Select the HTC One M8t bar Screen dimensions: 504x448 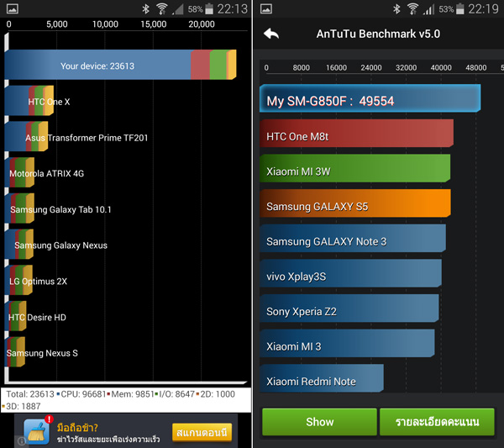point(356,134)
